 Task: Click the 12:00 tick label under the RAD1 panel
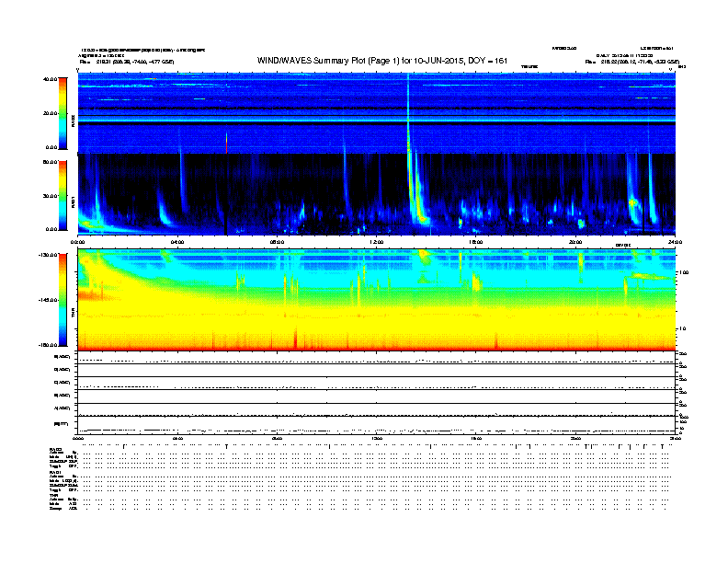[x=377, y=242]
